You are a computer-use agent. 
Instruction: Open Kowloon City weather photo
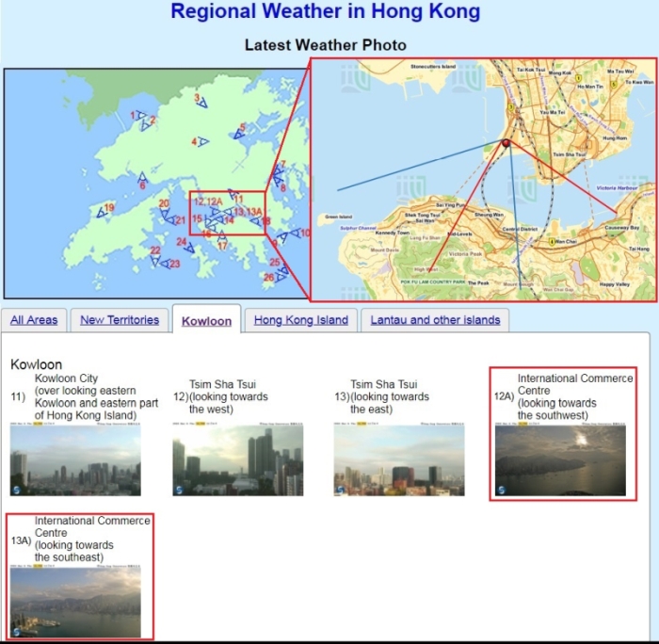point(75,461)
